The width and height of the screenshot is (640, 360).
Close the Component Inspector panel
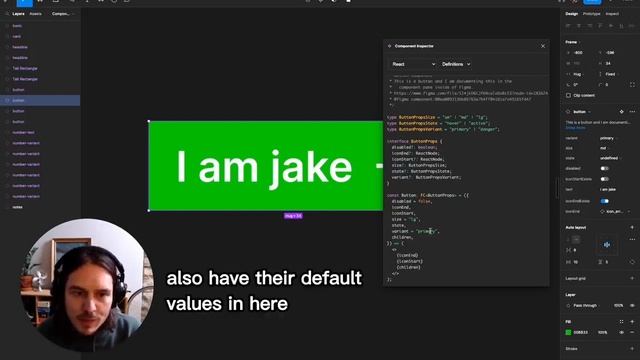point(543,46)
